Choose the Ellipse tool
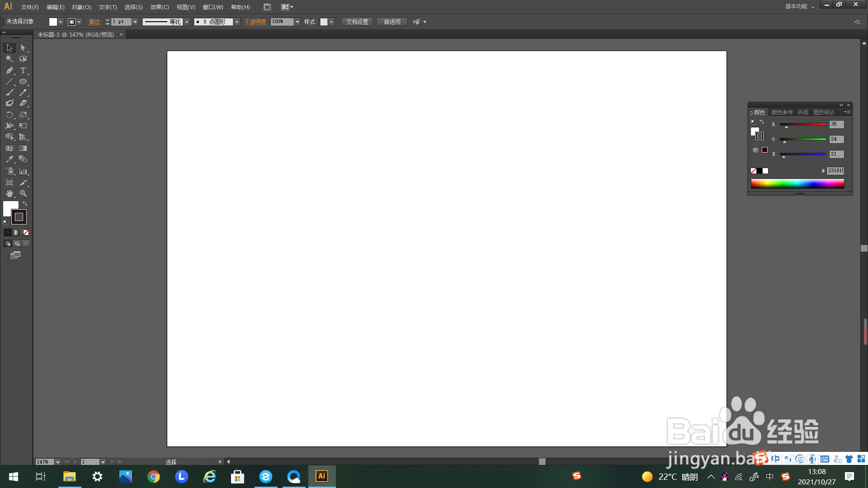Viewport: 868px width, 488px height. 23,82
